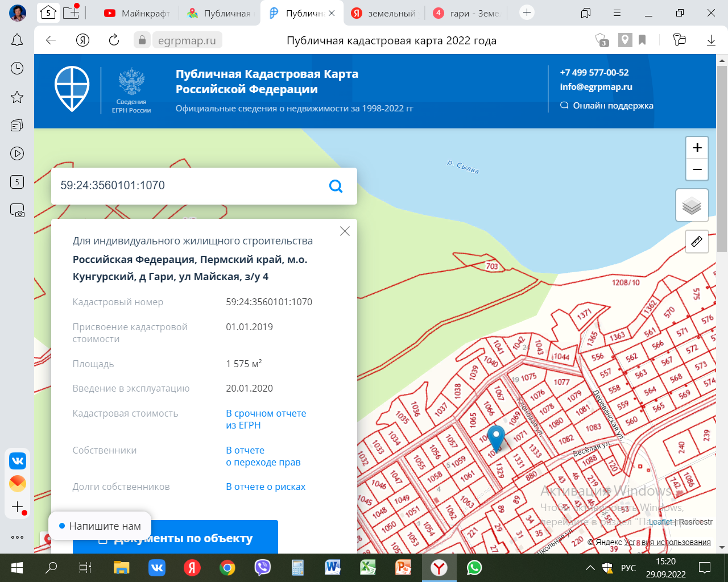Go back with browser back arrow
Screen dimensions: 728x582
pos(51,40)
